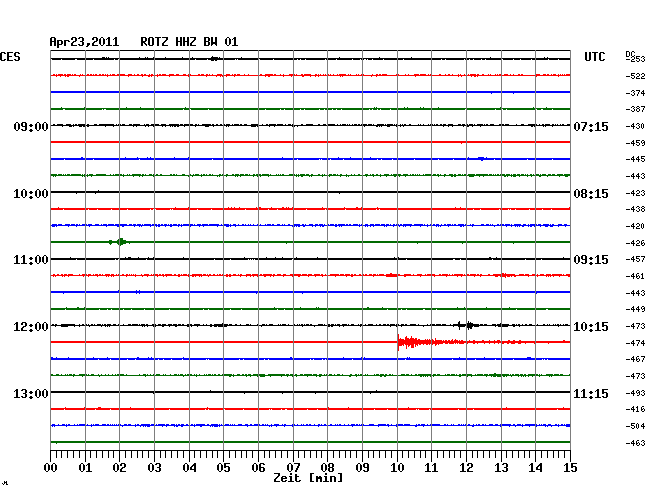This screenshot has height=494, width=650.
Task: Click the 01 minute axis label
Action: click(x=85, y=468)
